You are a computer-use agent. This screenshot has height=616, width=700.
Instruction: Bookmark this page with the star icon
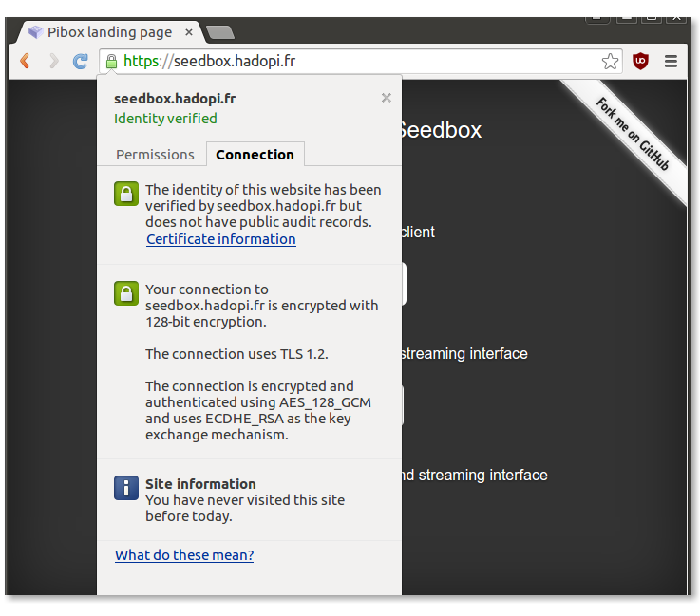tap(610, 61)
